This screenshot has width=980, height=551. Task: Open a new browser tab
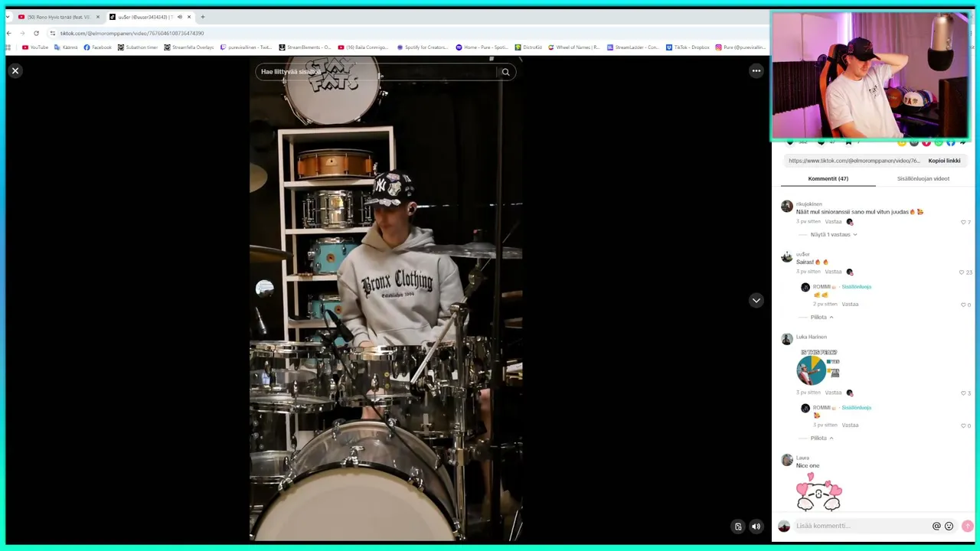point(203,17)
